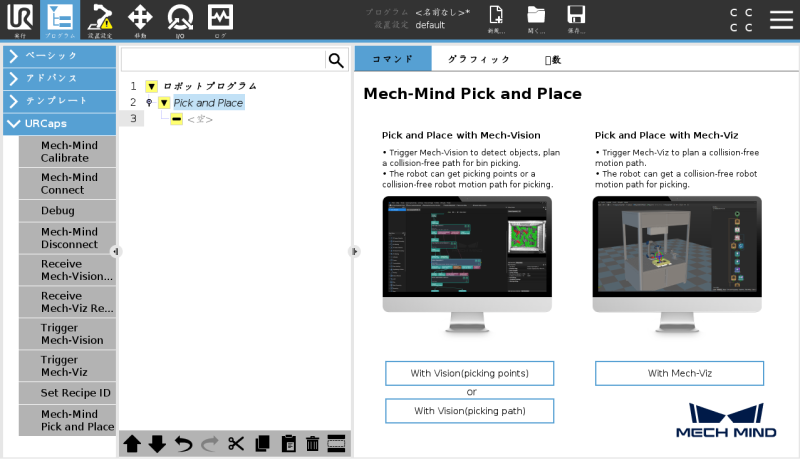Insert Receive Mech-Vision node
Image resolution: width=800 pixels, height=459 pixels.
pos(67,270)
